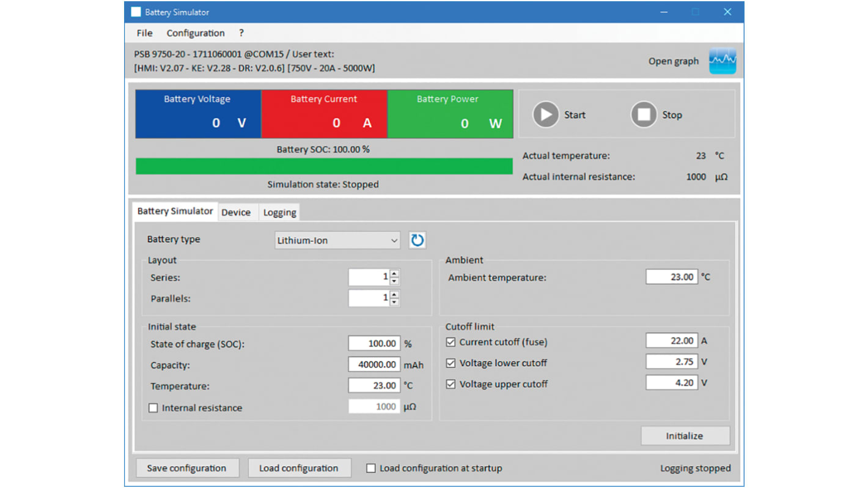Decrease the Series count with the down arrow
The image size is (868, 488).
[x=394, y=281]
